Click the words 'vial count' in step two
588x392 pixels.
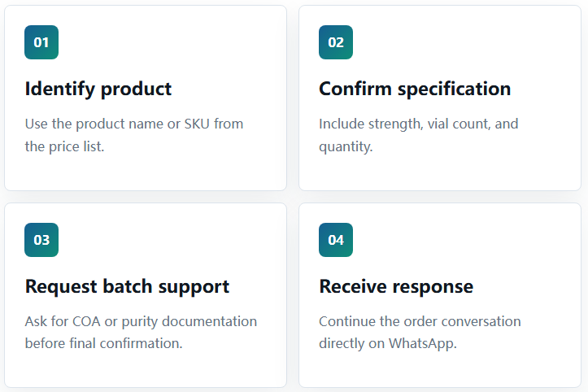459,124
